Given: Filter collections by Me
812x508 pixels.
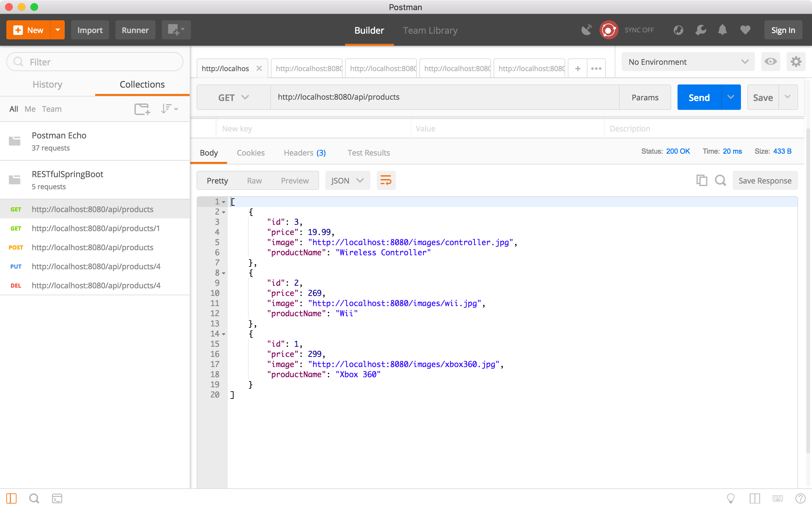Looking at the screenshot, I should [x=30, y=109].
